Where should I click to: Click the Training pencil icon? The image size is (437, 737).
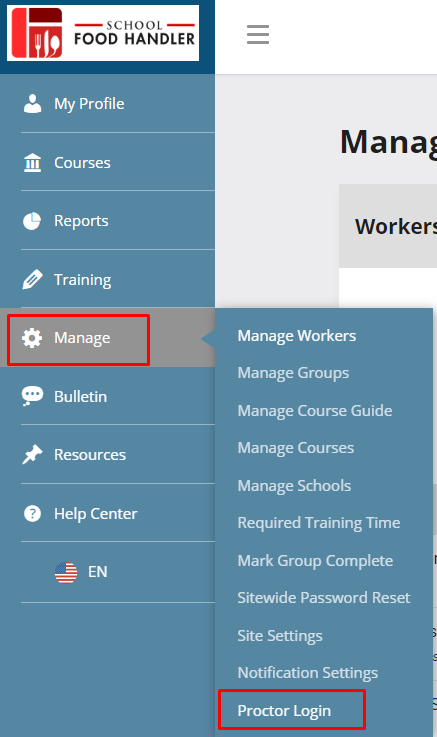pyautogui.click(x=32, y=280)
